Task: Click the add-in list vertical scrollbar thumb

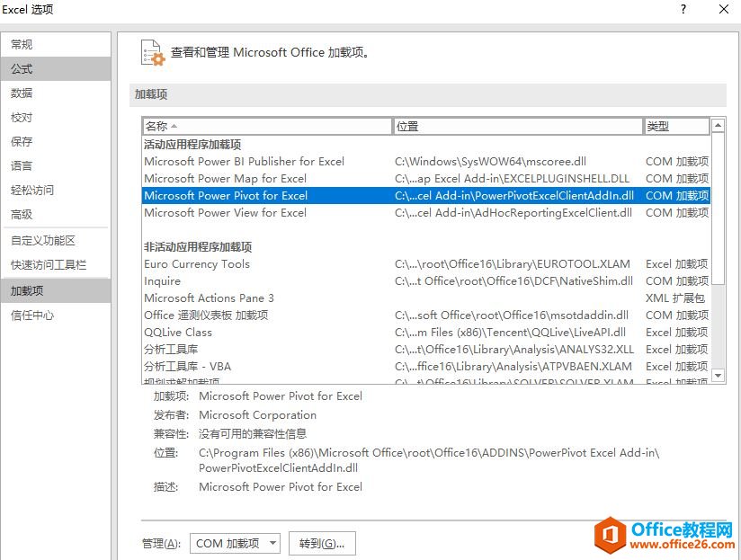Action: coord(718,209)
